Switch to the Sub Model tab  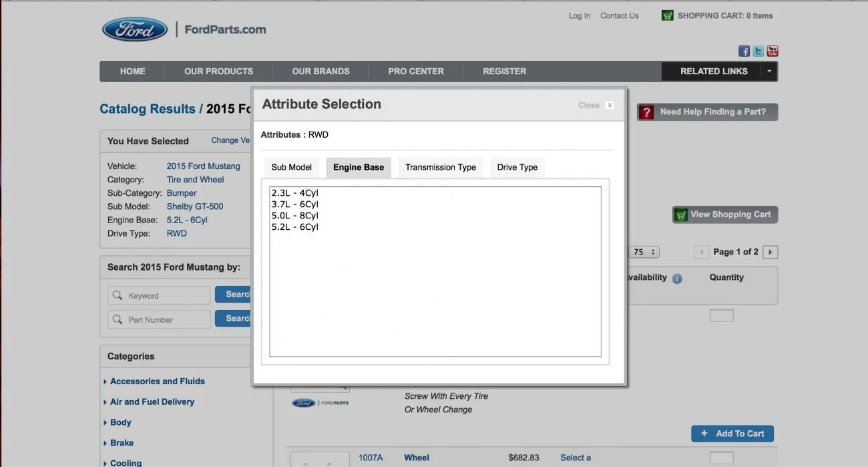(x=292, y=167)
